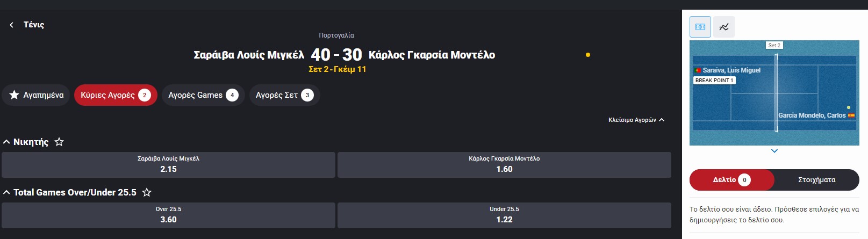Expand the live court widget with the chevron

[774, 151]
